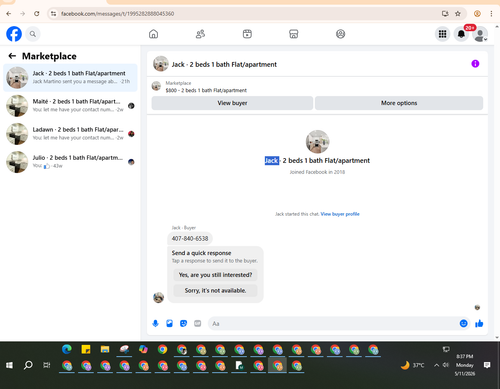Open the Facebook search icon
The width and height of the screenshot is (500, 389).
click(33, 34)
